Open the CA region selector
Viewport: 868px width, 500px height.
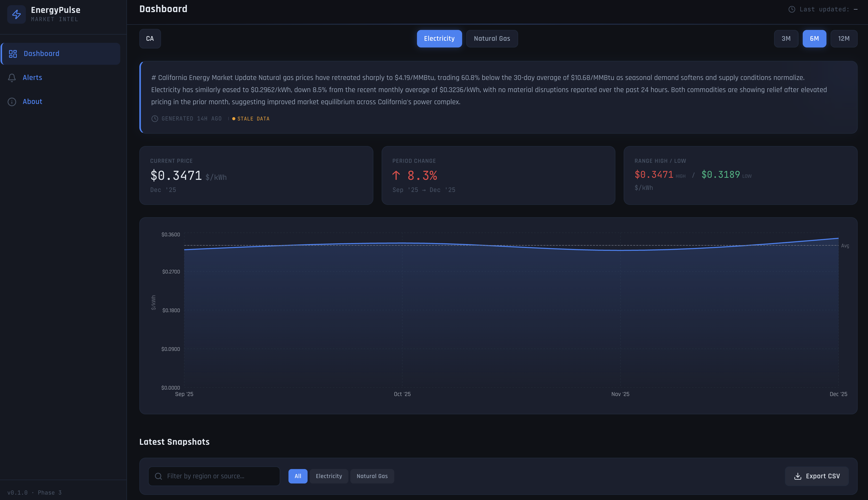pos(150,38)
